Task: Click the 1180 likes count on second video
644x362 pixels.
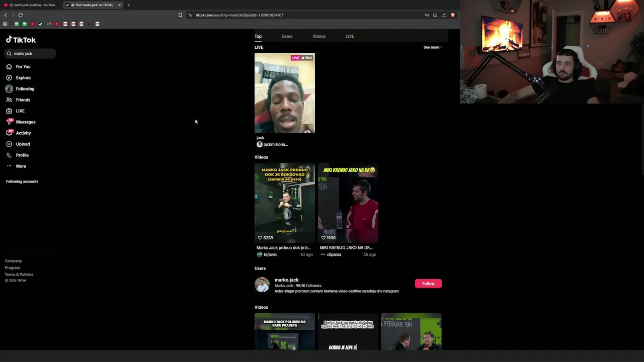Action: tap(329, 238)
